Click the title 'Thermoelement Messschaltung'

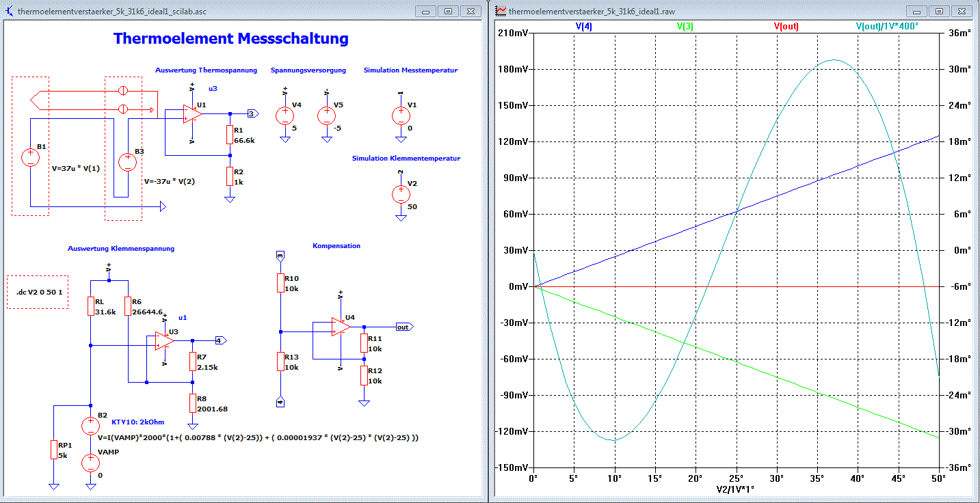pos(231,38)
